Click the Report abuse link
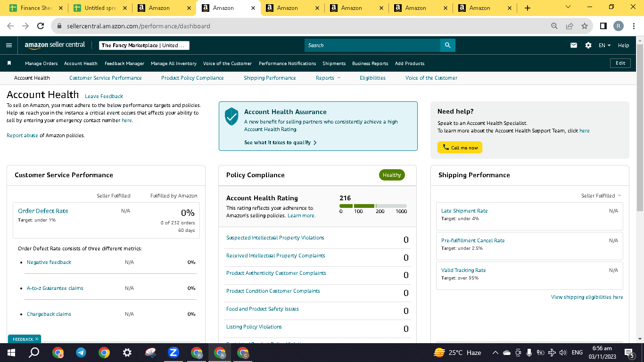Screen dimensions: 644x362 pyautogui.click(x=22, y=135)
